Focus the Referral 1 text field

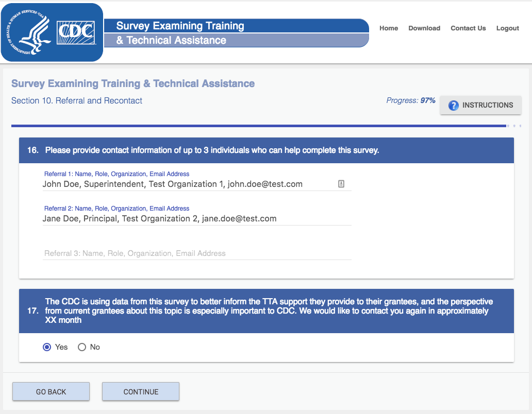[186, 184]
